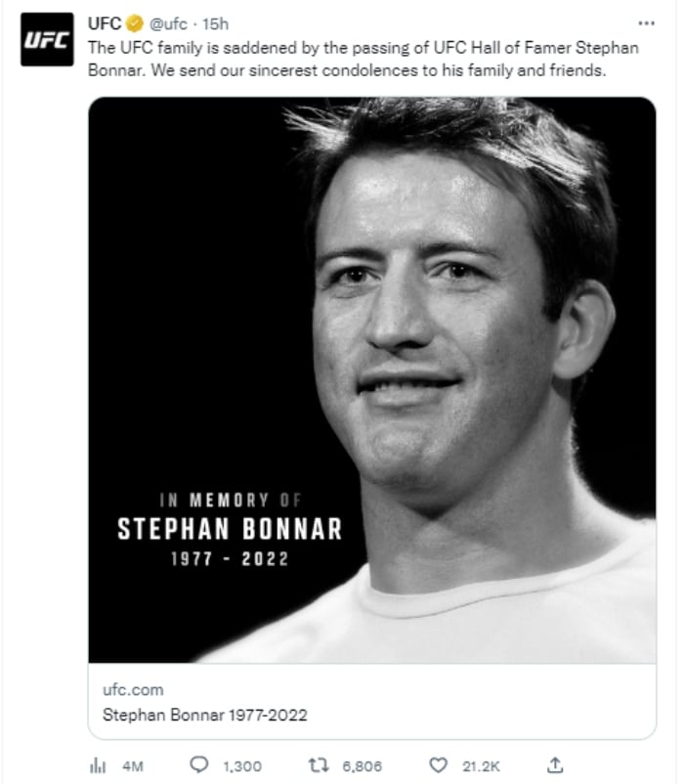684x784 pixels.
Task: Like the tweet with heart icon
Action: tap(439, 765)
